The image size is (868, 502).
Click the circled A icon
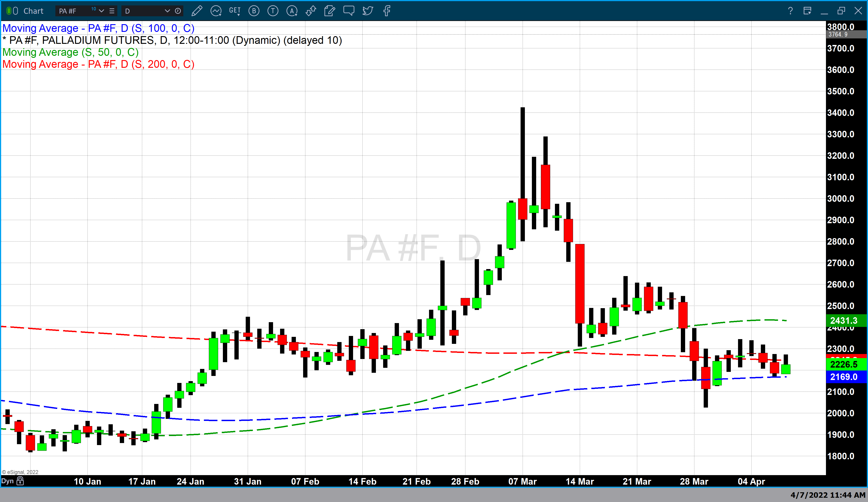pos(292,11)
